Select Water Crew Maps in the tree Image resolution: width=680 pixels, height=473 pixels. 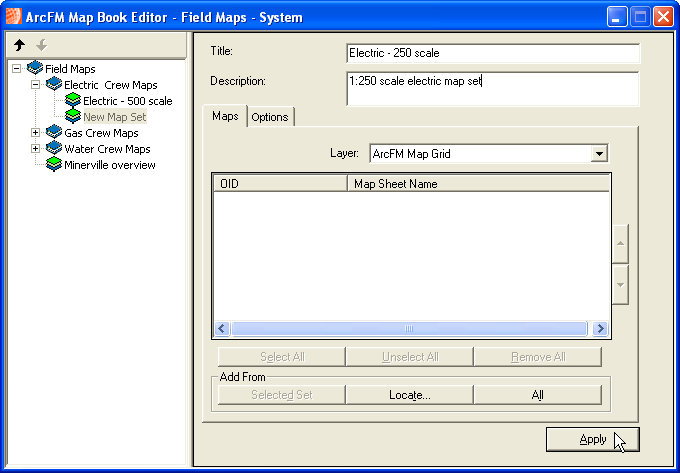tap(107, 149)
